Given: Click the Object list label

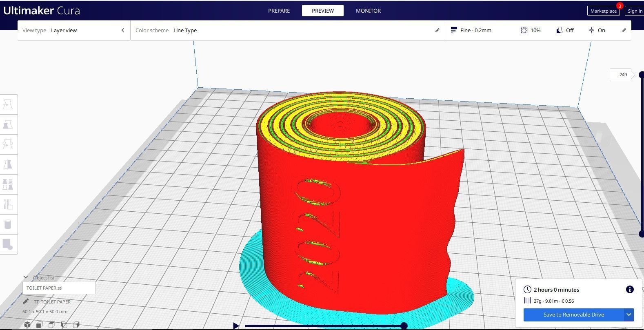Looking at the screenshot, I should tap(44, 277).
